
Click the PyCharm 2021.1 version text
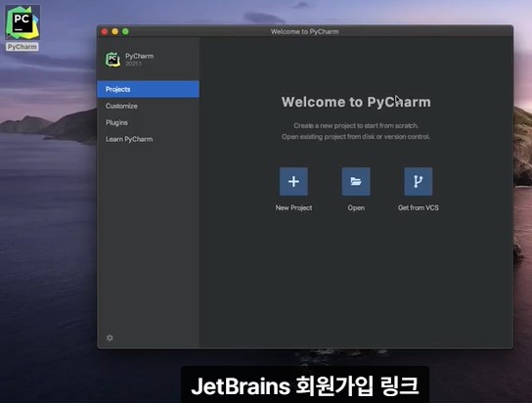point(133,64)
